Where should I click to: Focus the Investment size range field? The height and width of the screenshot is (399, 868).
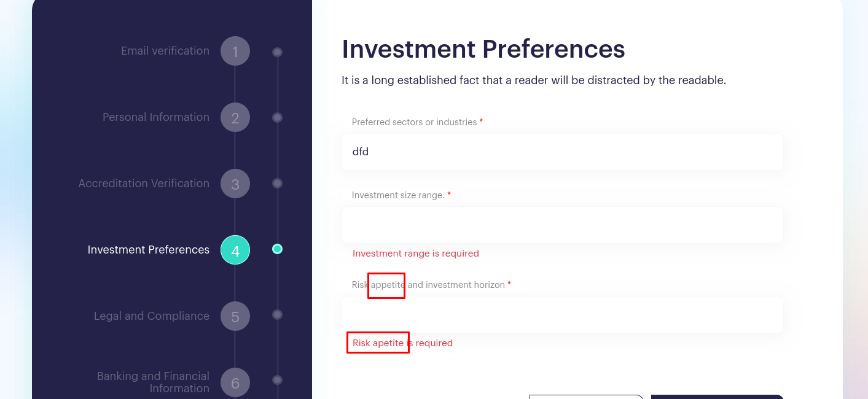[563, 225]
